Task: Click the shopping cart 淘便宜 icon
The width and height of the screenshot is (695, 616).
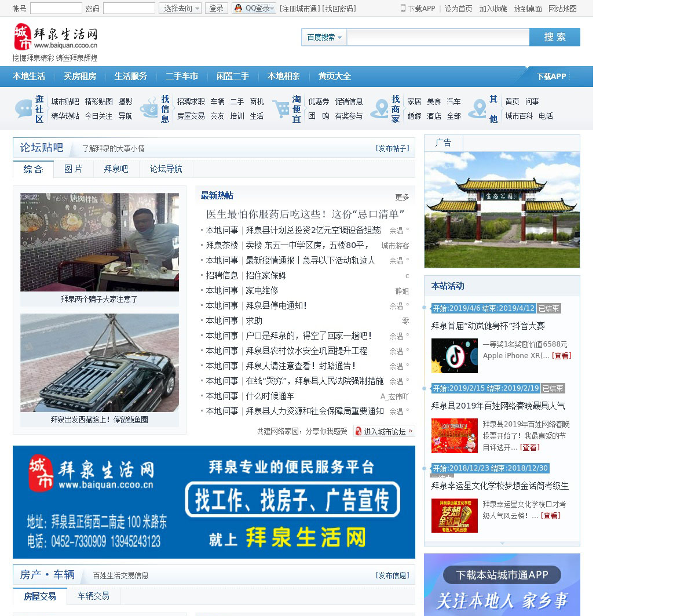Action: 281,108
